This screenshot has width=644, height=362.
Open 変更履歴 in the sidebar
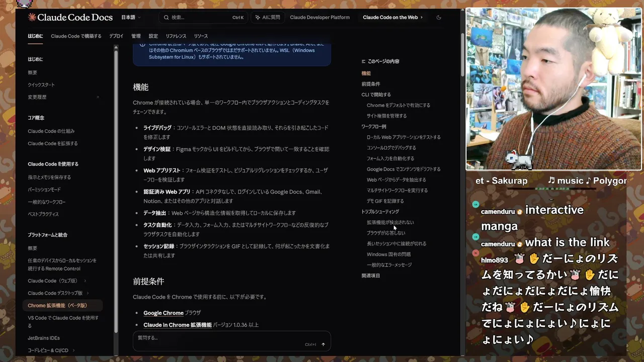click(x=37, y=97)
